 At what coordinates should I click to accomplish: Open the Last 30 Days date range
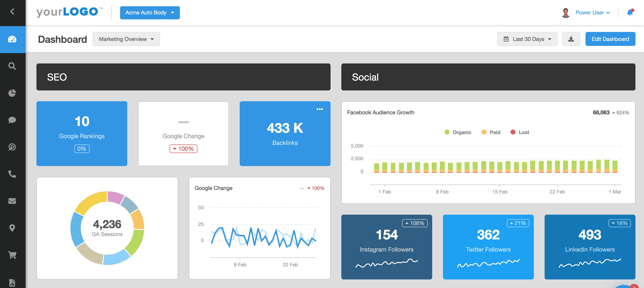tap(527, 39)
